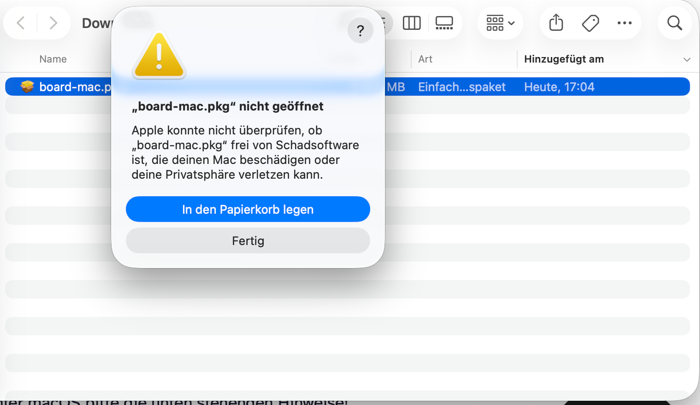Screen dimensions: 700x405
Task: Dismiss dialog with Fertig button
Action: pyautogui.click(x=247, y=241)
